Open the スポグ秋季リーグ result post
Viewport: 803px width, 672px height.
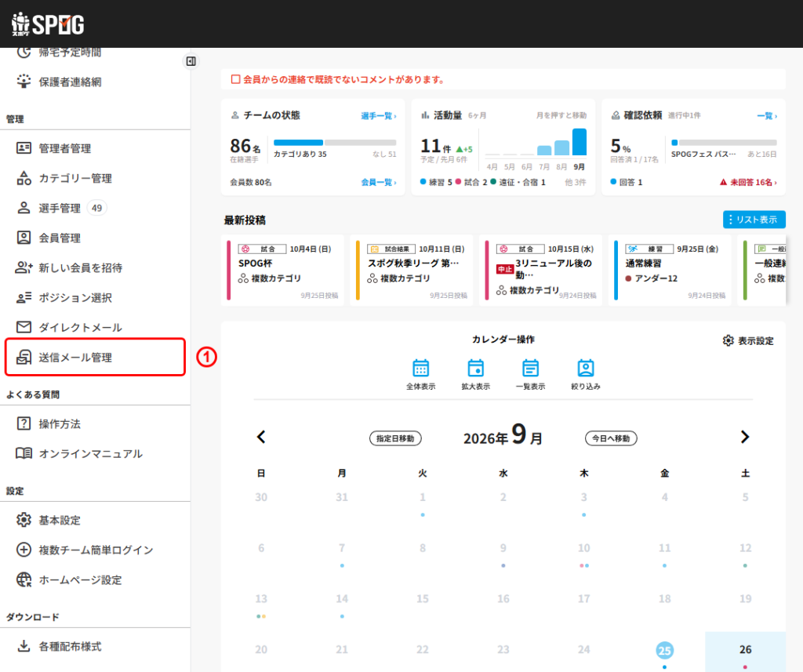pyautogui.click(x=411, y=271)
